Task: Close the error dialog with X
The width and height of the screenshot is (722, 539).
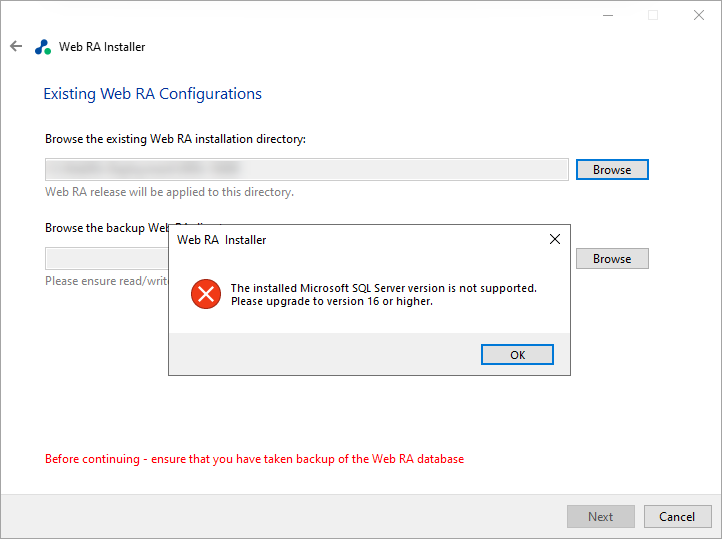Action: [x=555, y=240]
